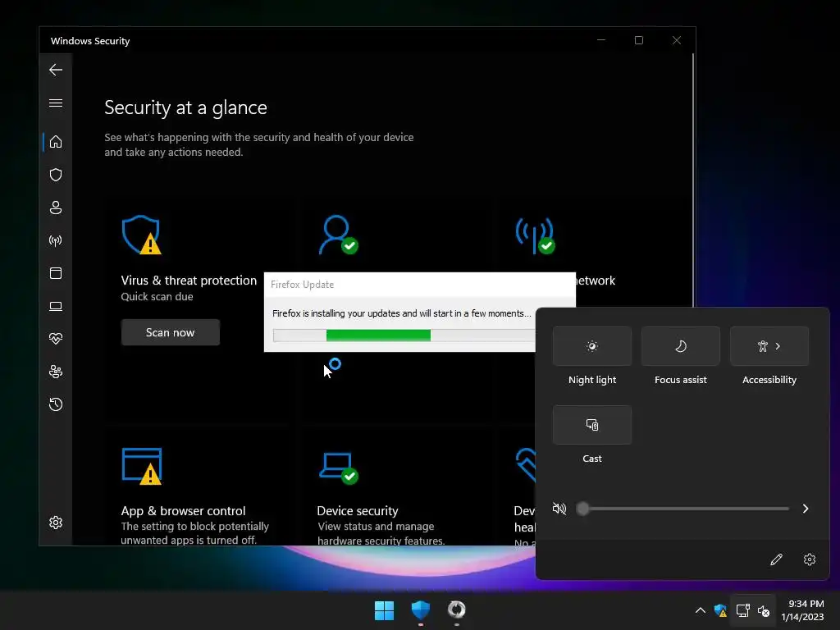Open Firewall & network antenna icon in sidebar
Screen dimensions: 840x630
click(x=56, y=240)
